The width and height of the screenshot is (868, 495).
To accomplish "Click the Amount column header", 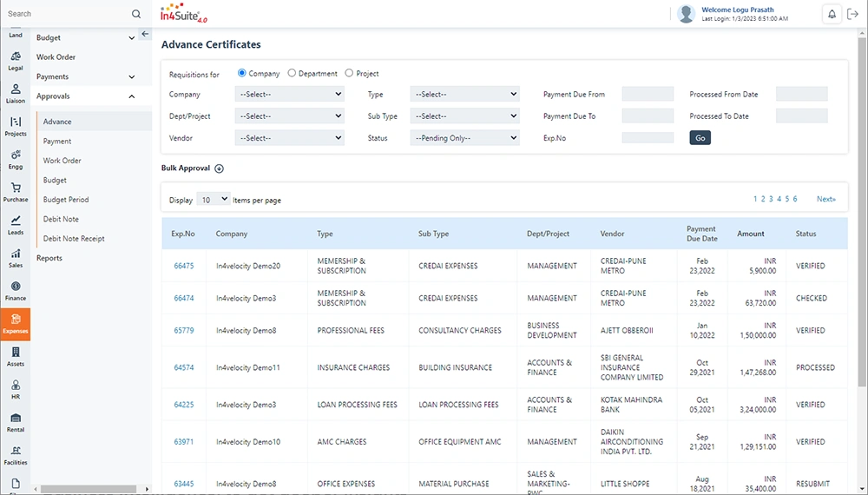I will (750, 234).
